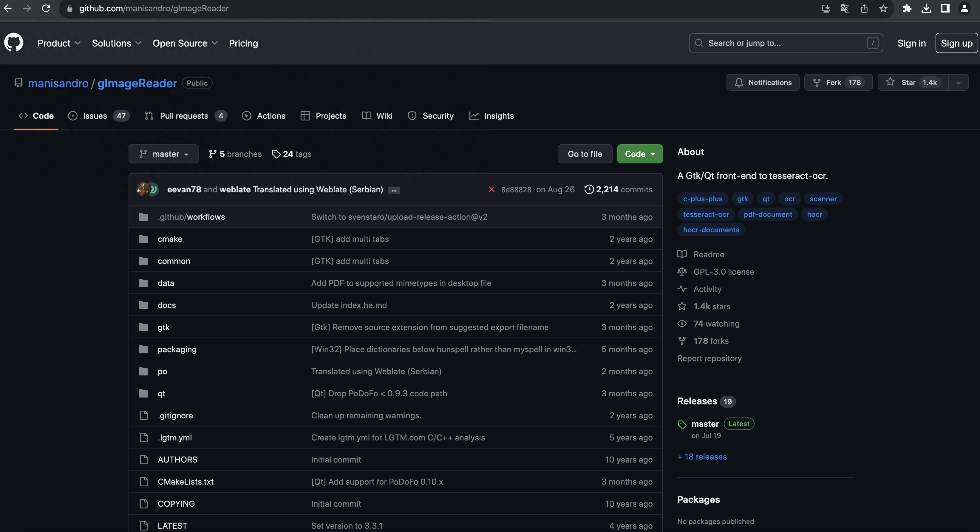Image resolution: width=980 pixels, height=532 pixels.
Task: Select the Pull requests tab
Action: tap(184, 116)
